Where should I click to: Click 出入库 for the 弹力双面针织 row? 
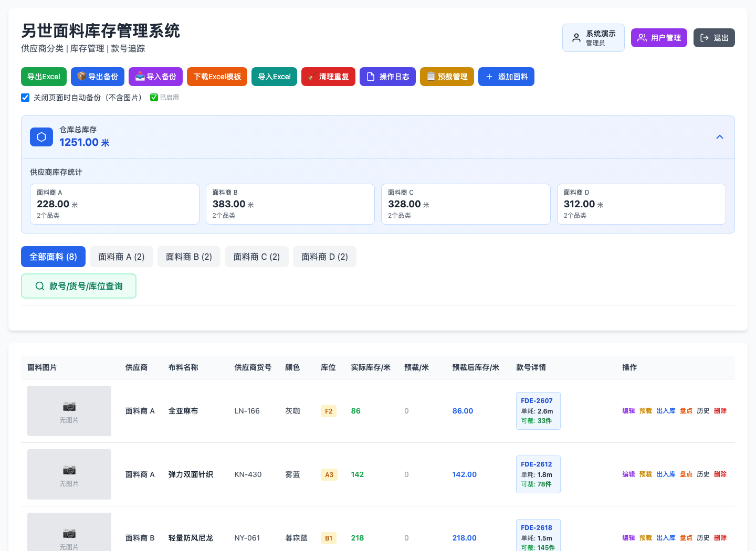[x=666, y=474]
